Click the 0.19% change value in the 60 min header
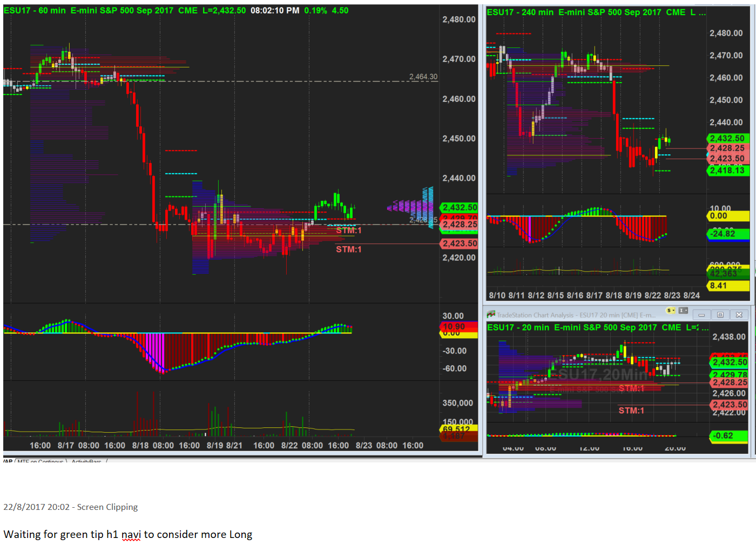Viewport: 756px width, 552px height. [315, 11]
